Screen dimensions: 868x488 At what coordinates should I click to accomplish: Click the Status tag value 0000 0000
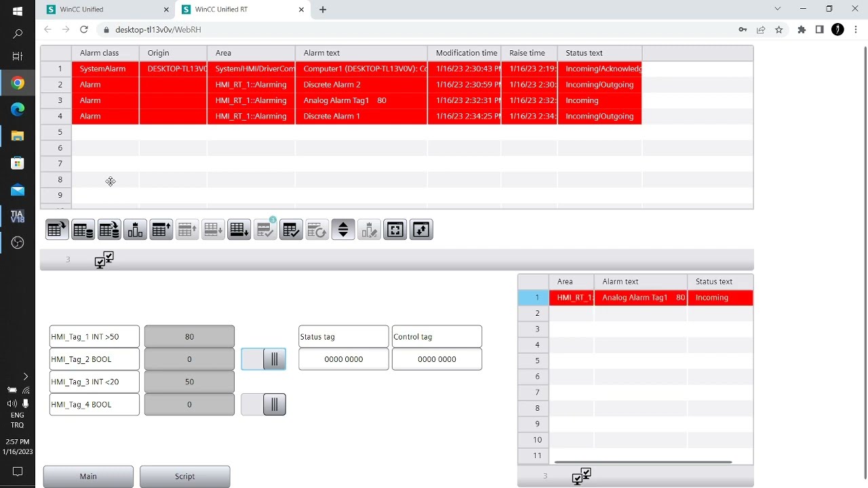tap(344, 359)
